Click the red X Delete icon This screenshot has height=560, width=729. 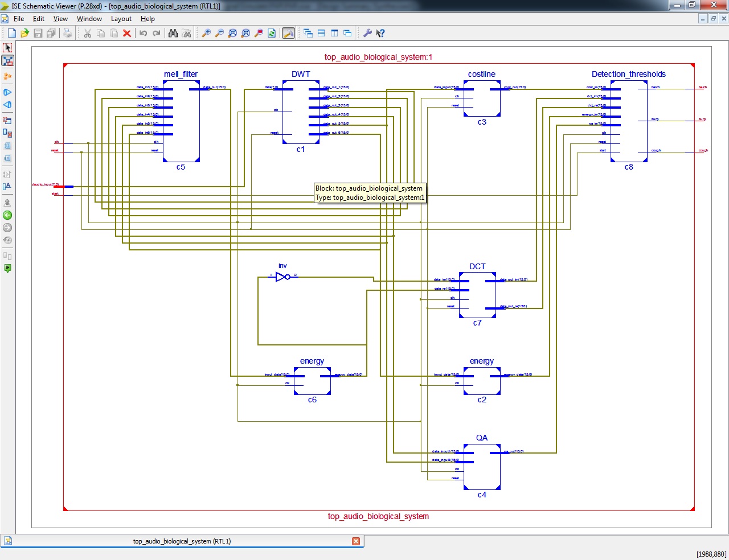coord(127,34)
